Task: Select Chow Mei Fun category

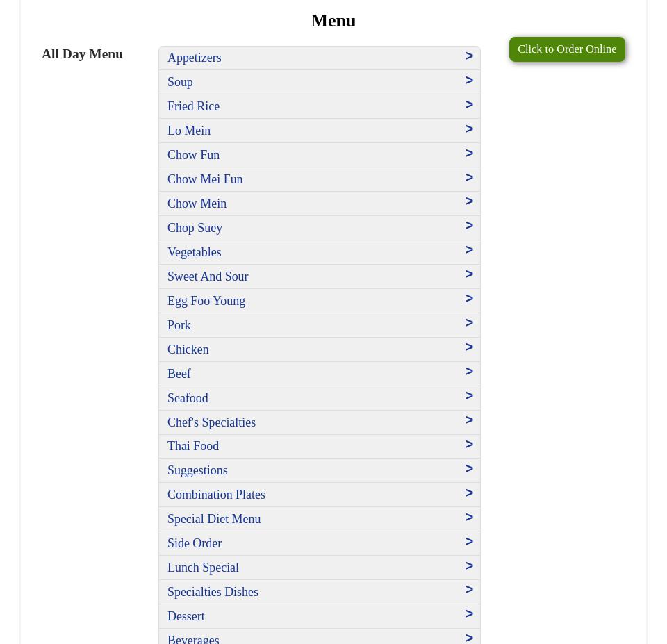Action: 205,179
